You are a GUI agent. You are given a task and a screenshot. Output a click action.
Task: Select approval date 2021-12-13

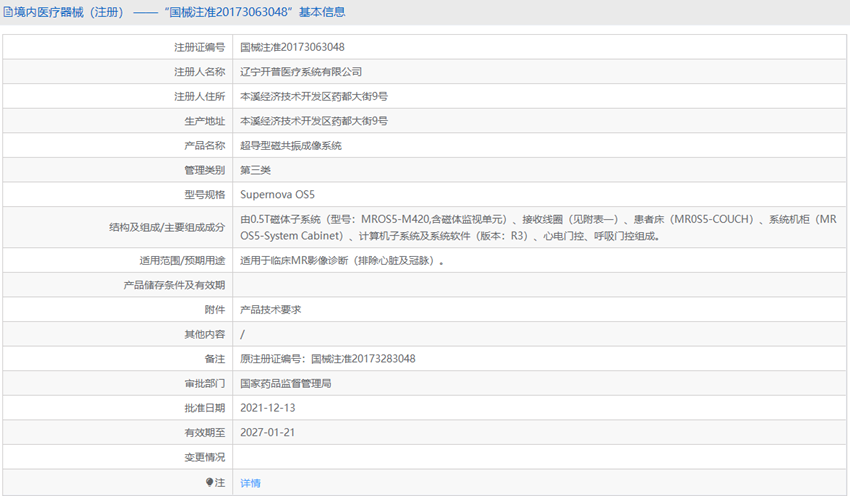pyautogui.click(x=268, y=408)
